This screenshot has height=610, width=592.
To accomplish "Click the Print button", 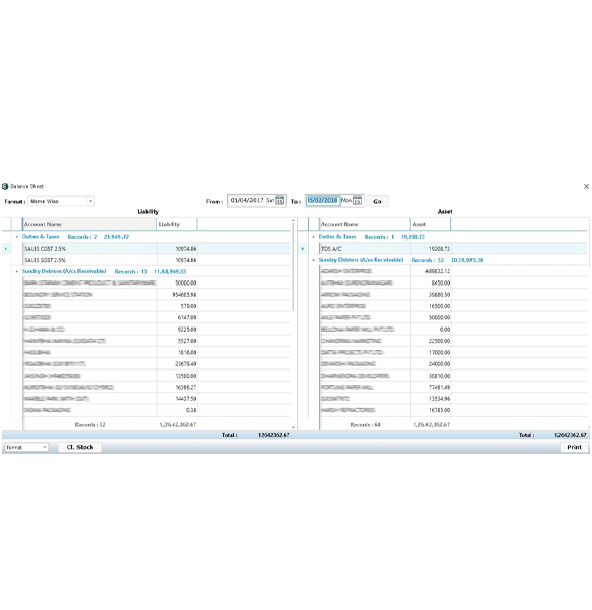I will pyautogui.click(x=574, y=447).
